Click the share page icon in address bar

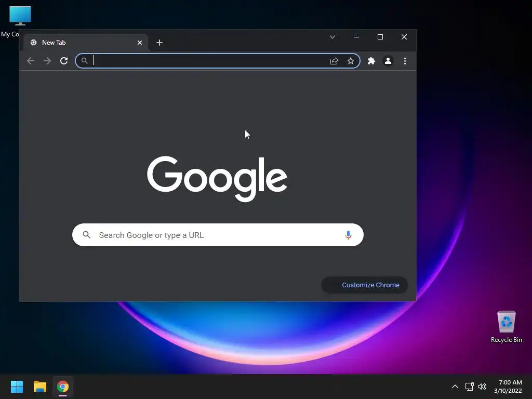(x=334, y=61)
